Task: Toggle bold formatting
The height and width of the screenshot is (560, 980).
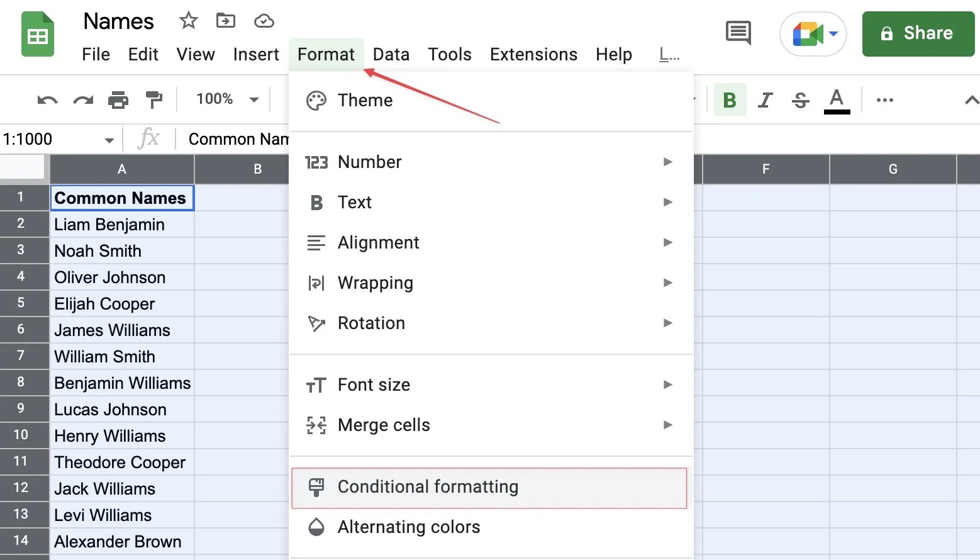Action: 729,99
